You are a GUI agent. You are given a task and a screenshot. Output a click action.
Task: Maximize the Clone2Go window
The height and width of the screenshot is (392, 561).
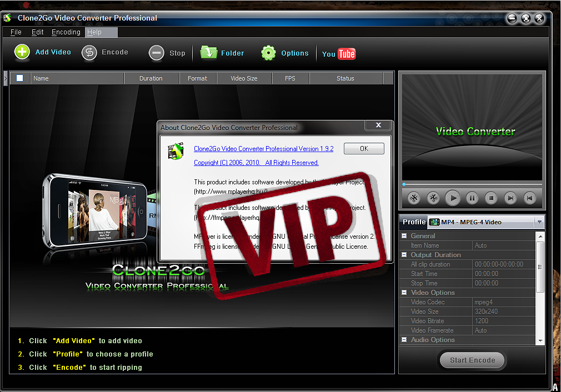(526, 18)
